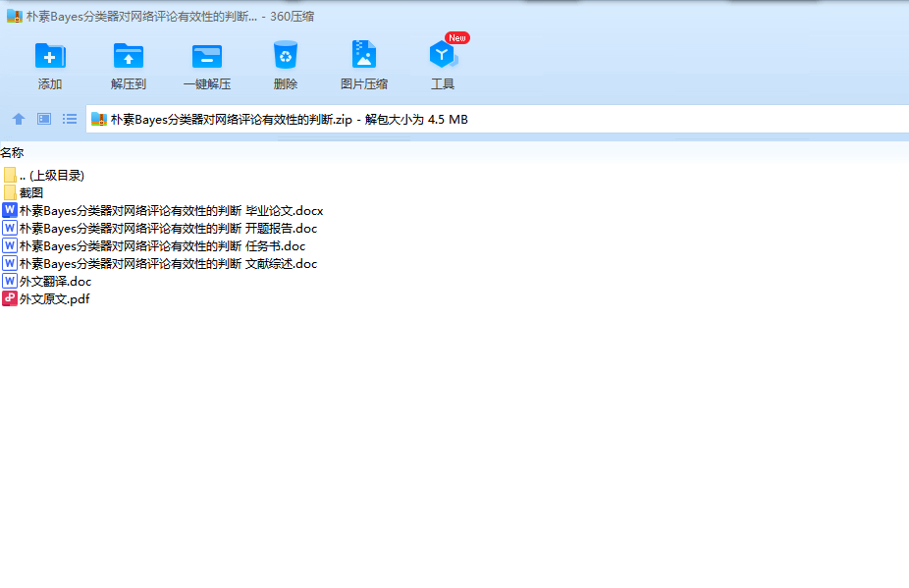Click the PDF icon of 外文原文.pdf
This screenshot has width=909, height=588.
(x=9, y=298)
